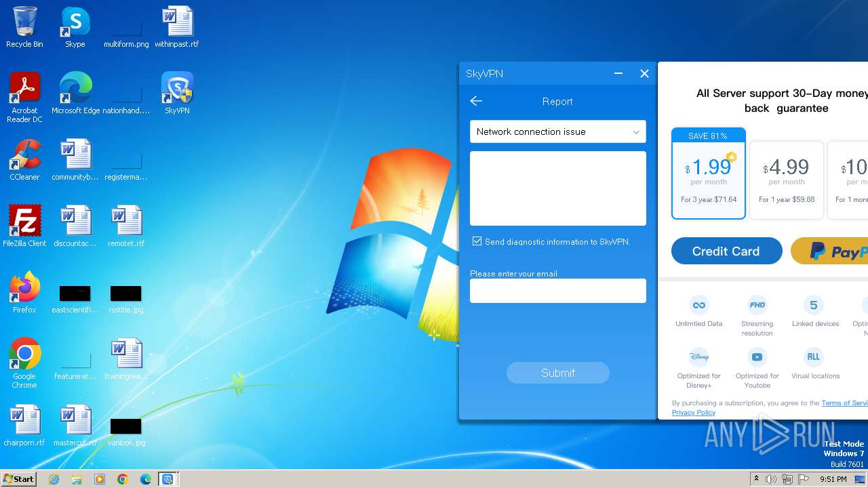Select the discountac document icon
This screenshot has height=488, width=868.
click(75, 226)
